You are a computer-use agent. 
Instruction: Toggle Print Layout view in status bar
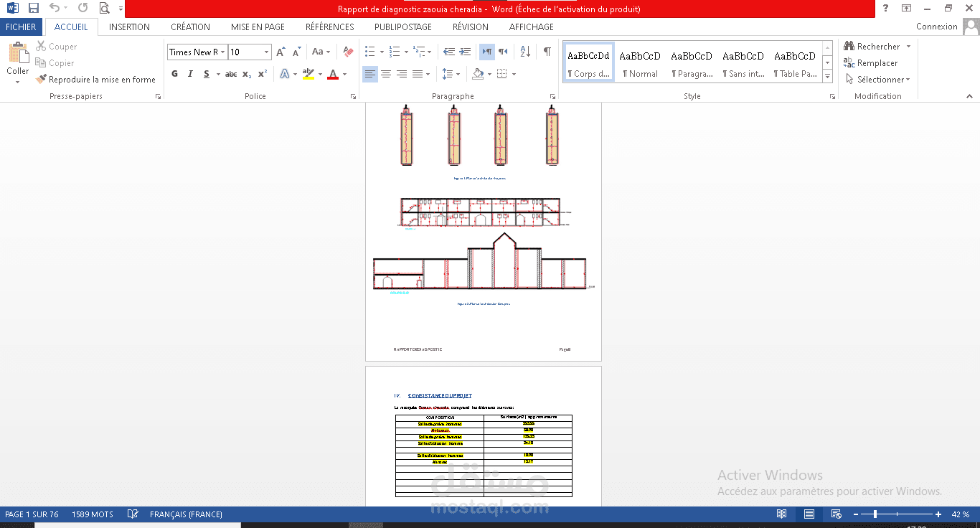(809, 514)
